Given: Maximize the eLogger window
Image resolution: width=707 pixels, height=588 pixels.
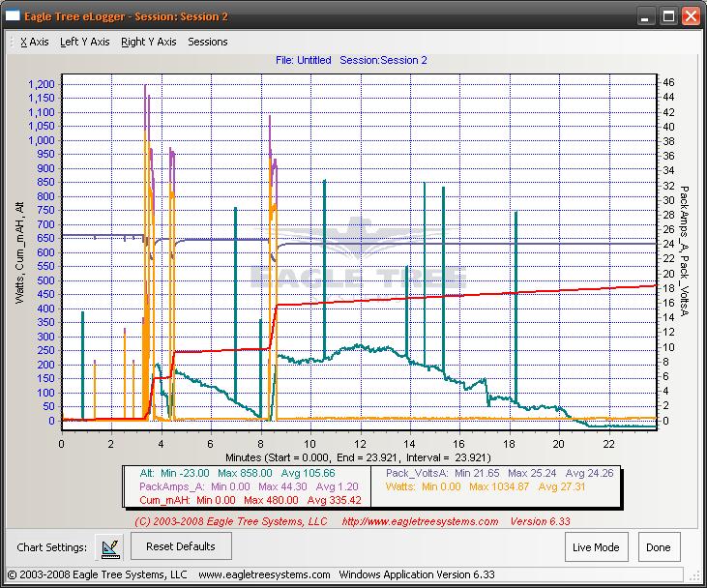Looking at the screenshot, I should (x=668, y=16).
